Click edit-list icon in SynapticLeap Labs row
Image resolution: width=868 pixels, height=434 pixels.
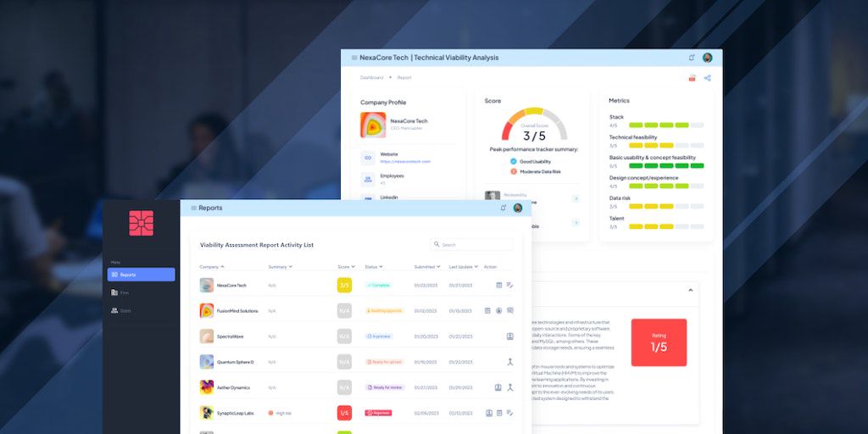coord(509,413)
